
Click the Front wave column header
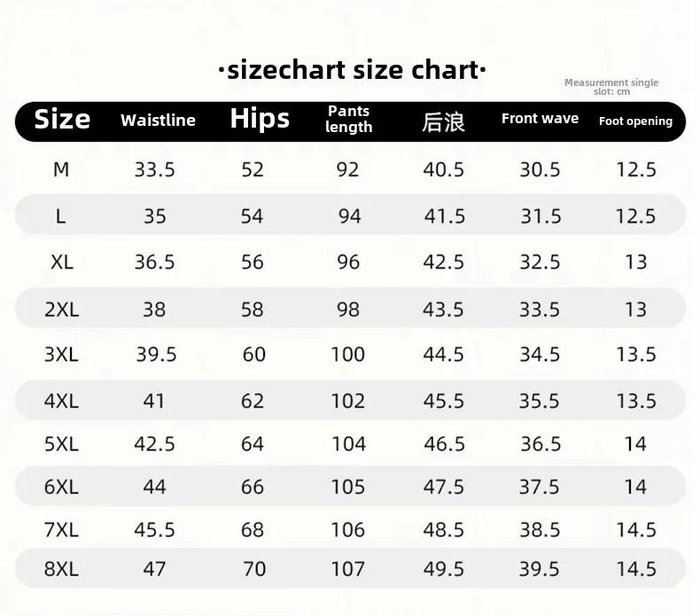tap(540, 119)
